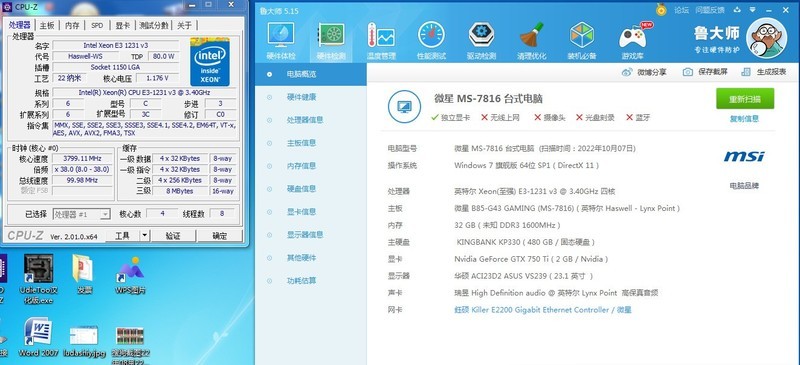800x365 pixels.
Task: Select 电脑概览 in the sidebar
Action: tap(311, 75)
